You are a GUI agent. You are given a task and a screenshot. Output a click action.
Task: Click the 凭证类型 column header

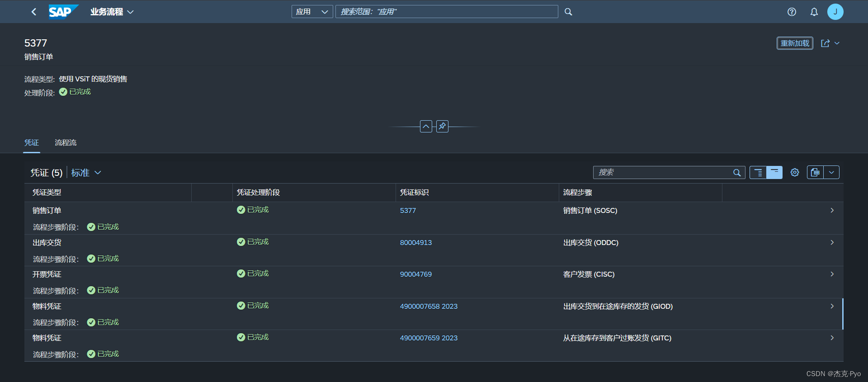tap(108, 193)
